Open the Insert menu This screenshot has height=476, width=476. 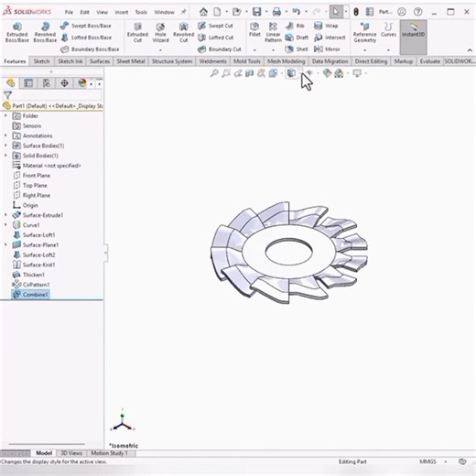click(x=122, y=12)
